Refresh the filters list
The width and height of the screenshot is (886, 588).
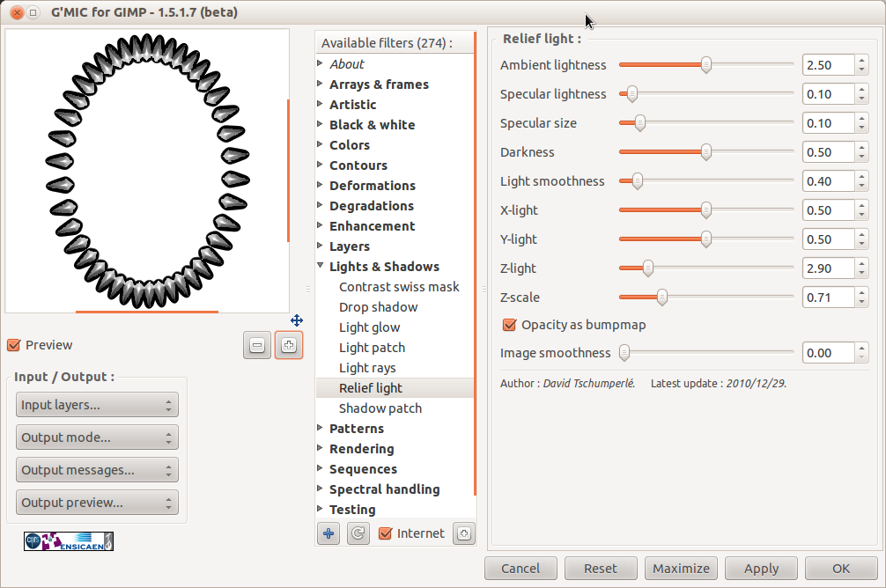tap(358, 533)
